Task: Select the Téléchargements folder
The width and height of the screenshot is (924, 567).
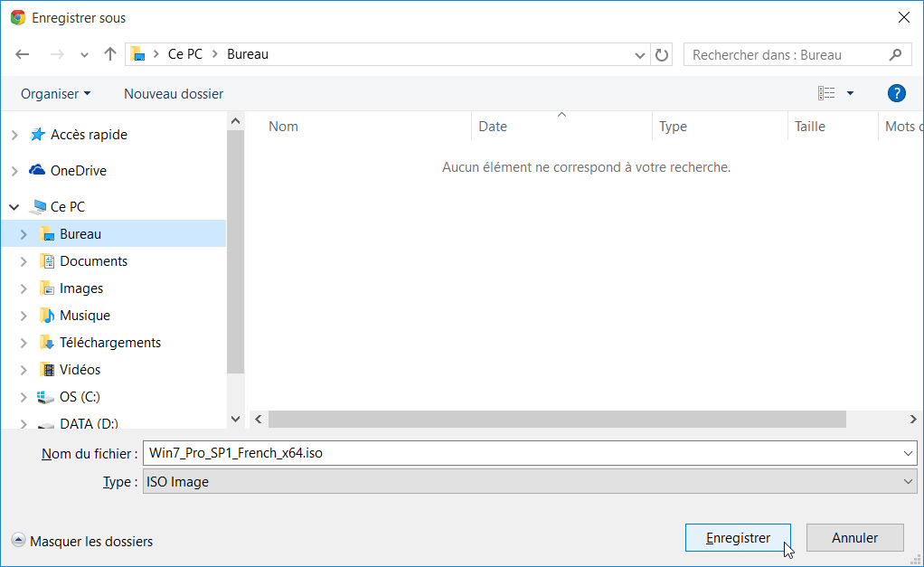Action: click(x=110, y=343)
